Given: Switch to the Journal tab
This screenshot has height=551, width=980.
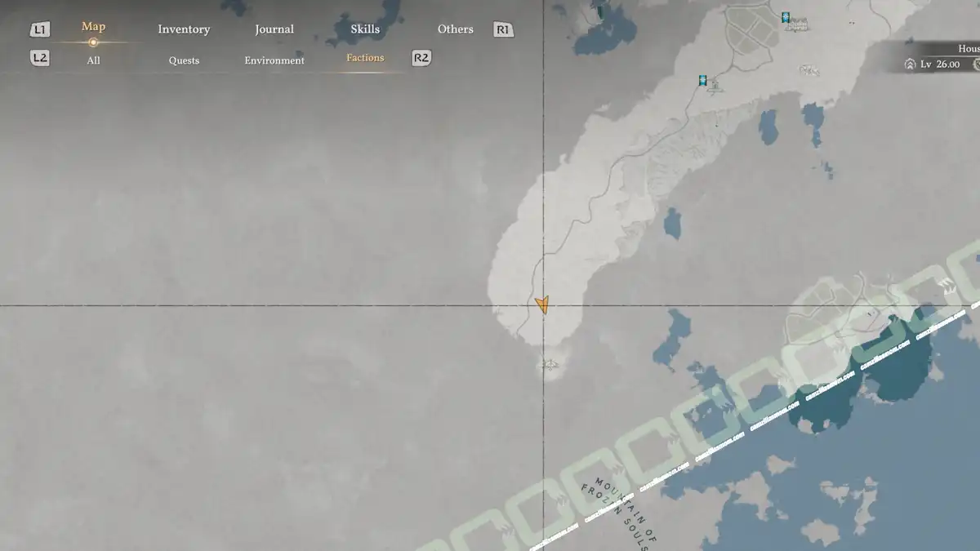Looking at the screenshot, I should coord(274,29).
